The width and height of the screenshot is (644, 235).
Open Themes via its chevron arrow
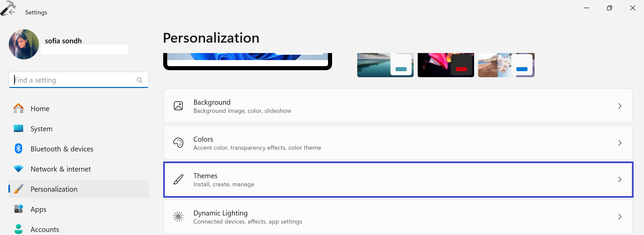click(619, 180)
